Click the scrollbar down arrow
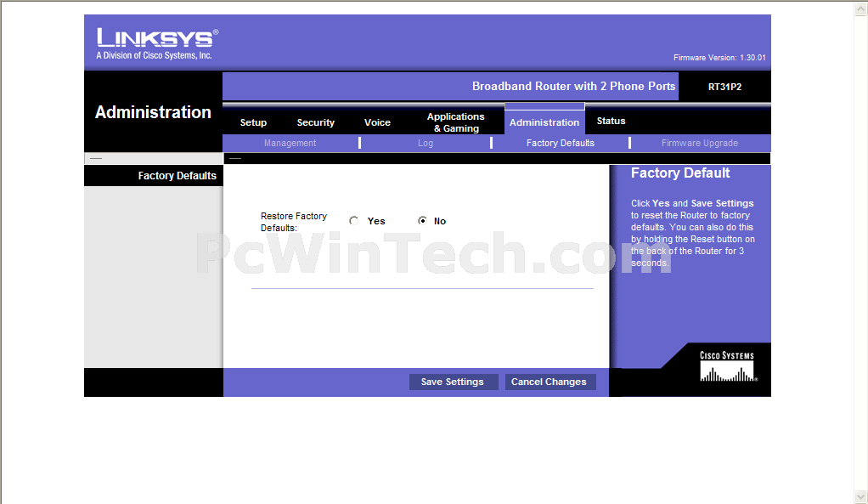 pos(860,496)
